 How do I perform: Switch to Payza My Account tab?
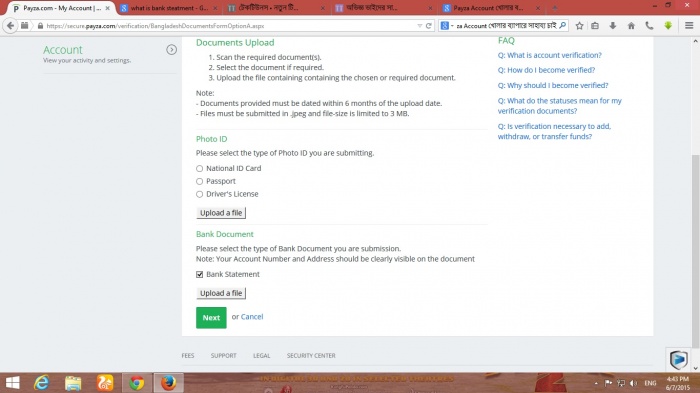click(x=57, y=8)
